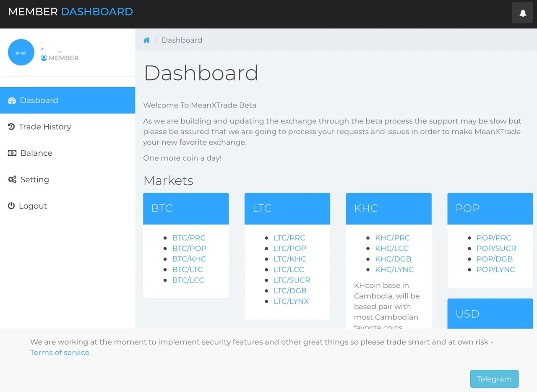The image size is (537, 392).
Task: Click the MEMBER DASHBOARD header title
Action: [70, 12]
